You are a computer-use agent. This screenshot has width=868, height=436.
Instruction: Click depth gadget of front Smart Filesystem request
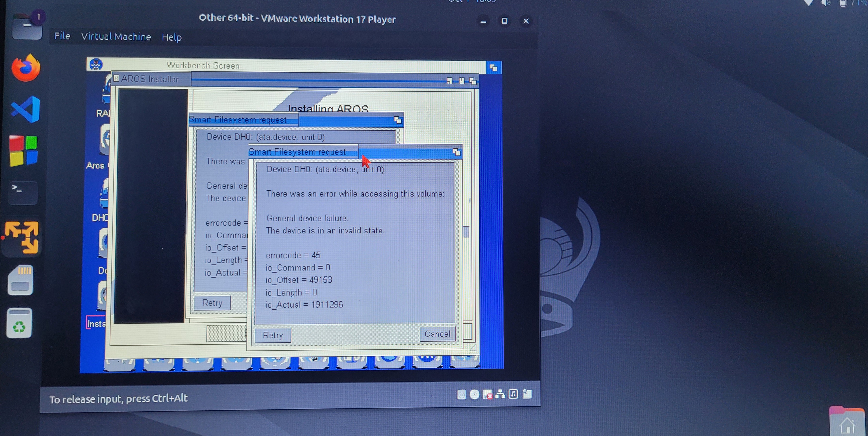457,152
